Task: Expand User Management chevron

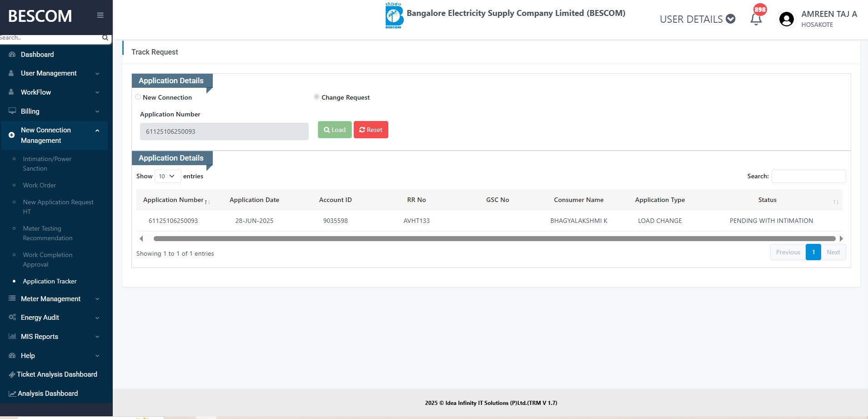Action: [x=97, y=73]
